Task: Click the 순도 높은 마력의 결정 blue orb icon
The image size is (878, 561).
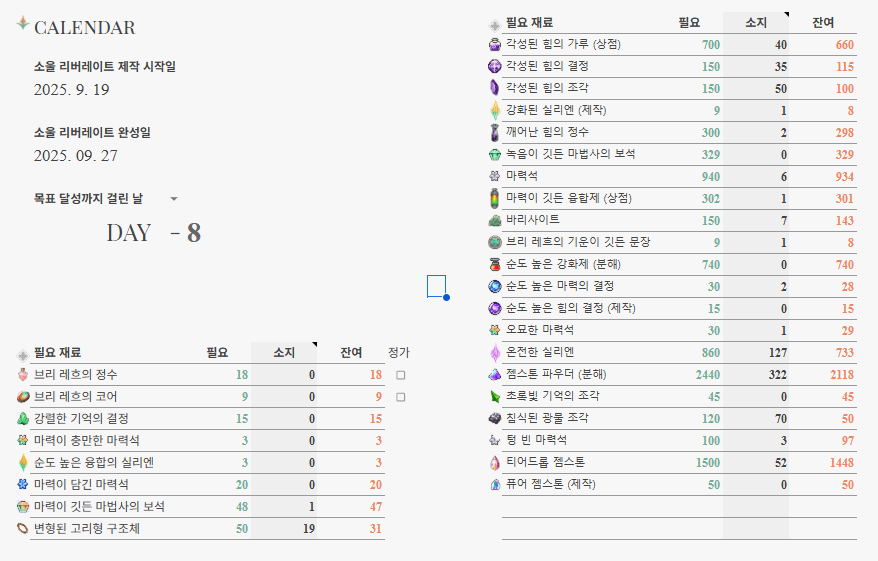Action: 494,287
